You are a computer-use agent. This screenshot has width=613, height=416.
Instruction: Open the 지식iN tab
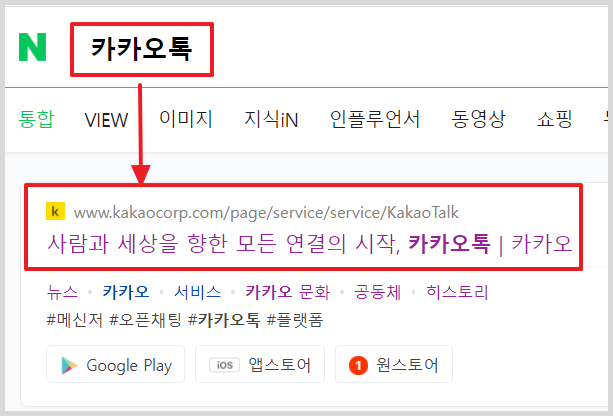(x=271, y=119)
